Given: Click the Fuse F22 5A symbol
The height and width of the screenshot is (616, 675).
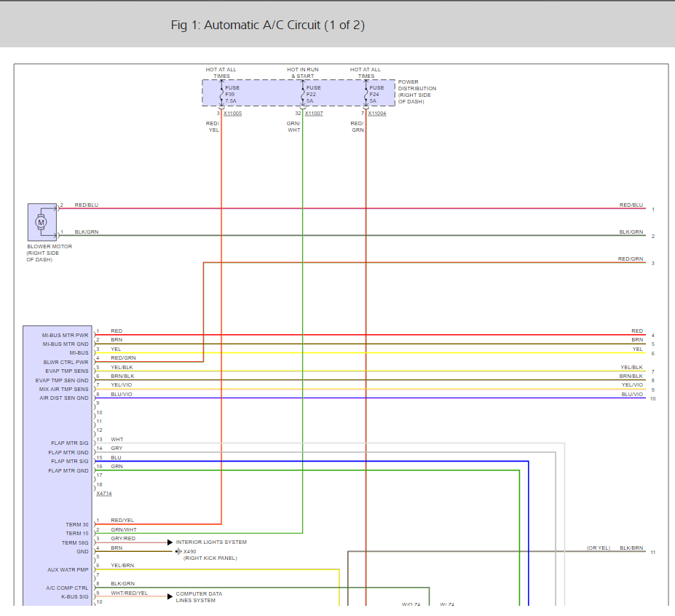Looking at the screenshot, I should pos(303,94).
